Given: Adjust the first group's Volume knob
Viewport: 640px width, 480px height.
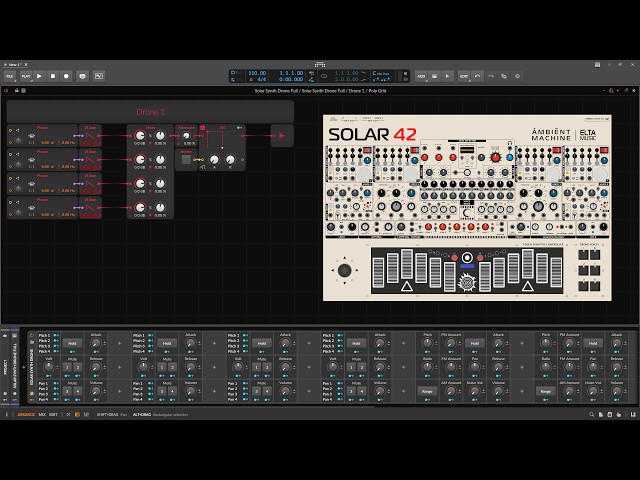Looking at the screenshot, I should coord(96,391).
